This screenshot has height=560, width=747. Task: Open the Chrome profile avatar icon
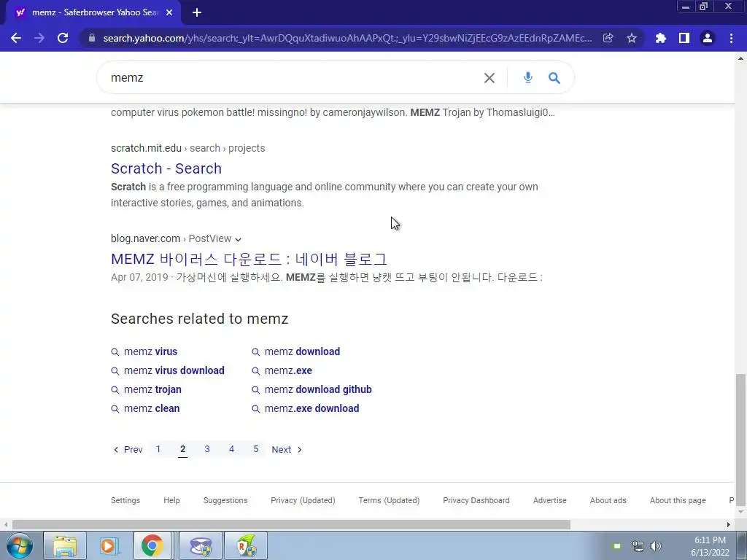[x=708, y=38]
